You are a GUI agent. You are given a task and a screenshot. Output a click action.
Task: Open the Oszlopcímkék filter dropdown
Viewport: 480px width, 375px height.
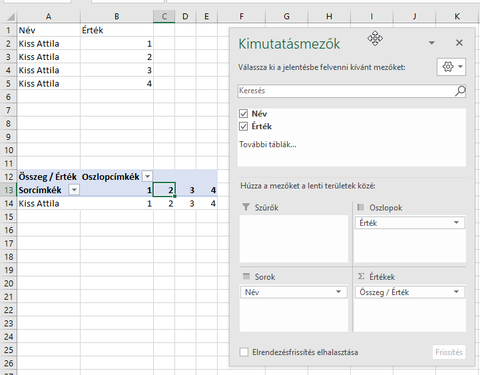coord(147,176)
